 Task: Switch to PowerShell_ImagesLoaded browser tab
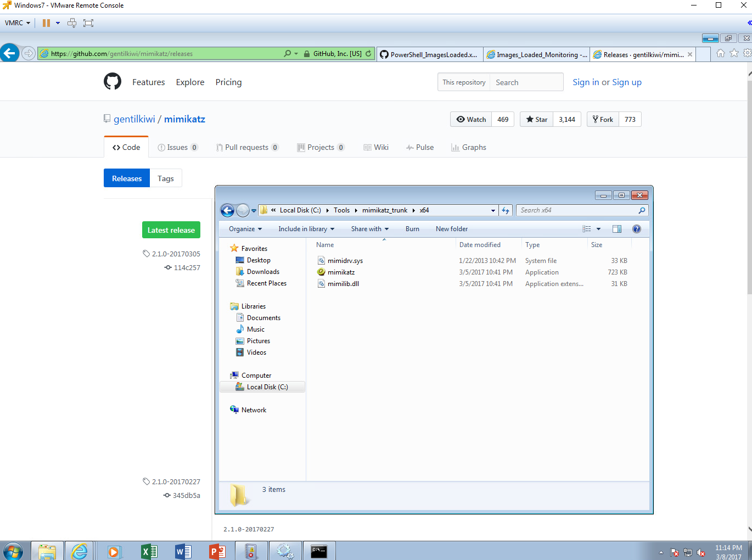click(430, 54)
